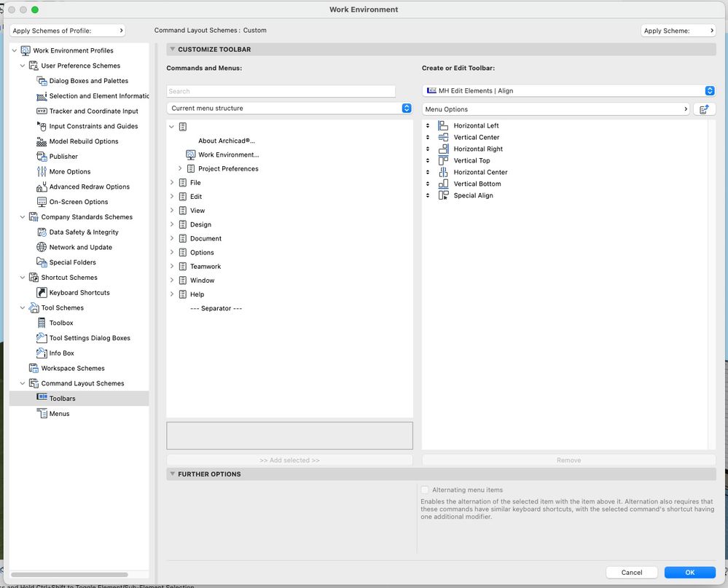Click the Advanced Redraw Options icon

pyautogui.click(x=42, y=187)
